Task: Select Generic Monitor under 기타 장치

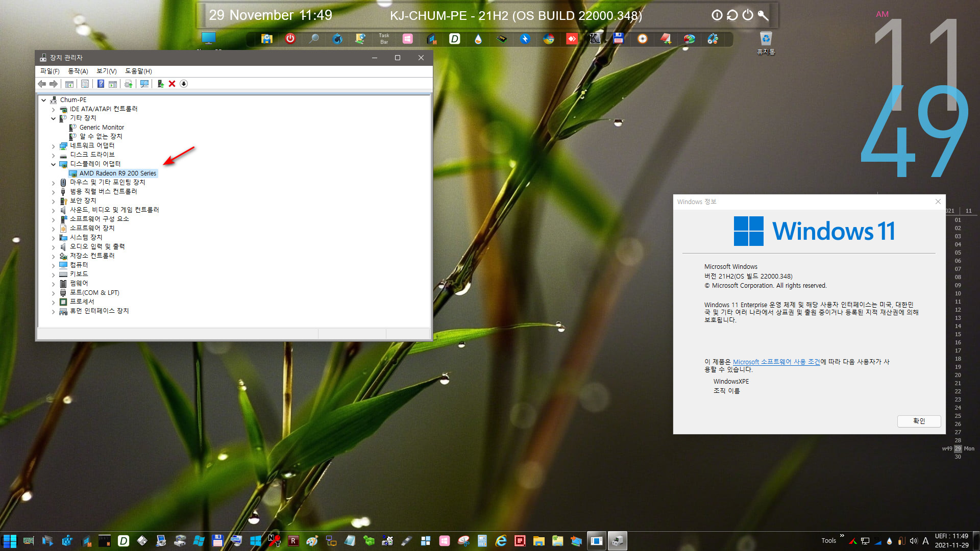Action: pyautogui.click(x=102, y=128)
